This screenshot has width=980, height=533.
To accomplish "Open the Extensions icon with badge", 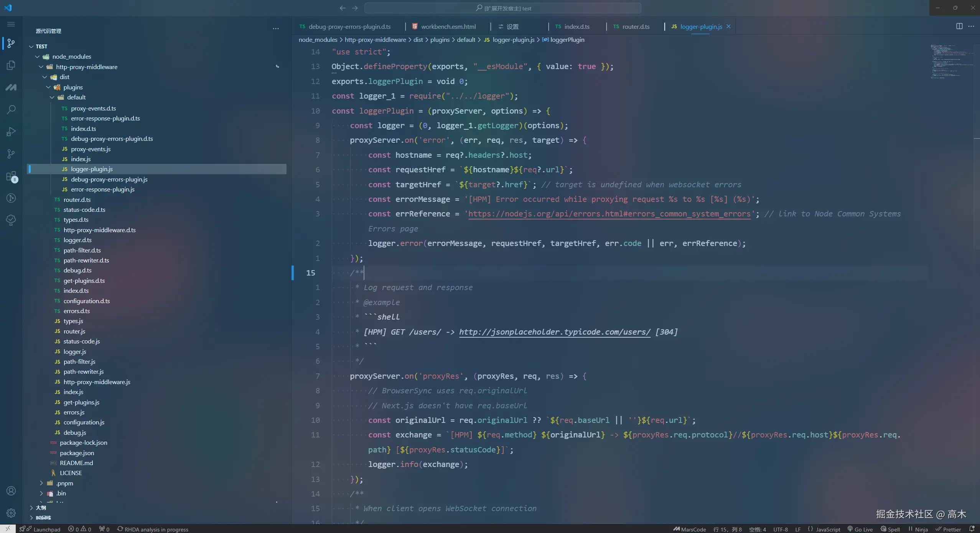I will point(11,177).
